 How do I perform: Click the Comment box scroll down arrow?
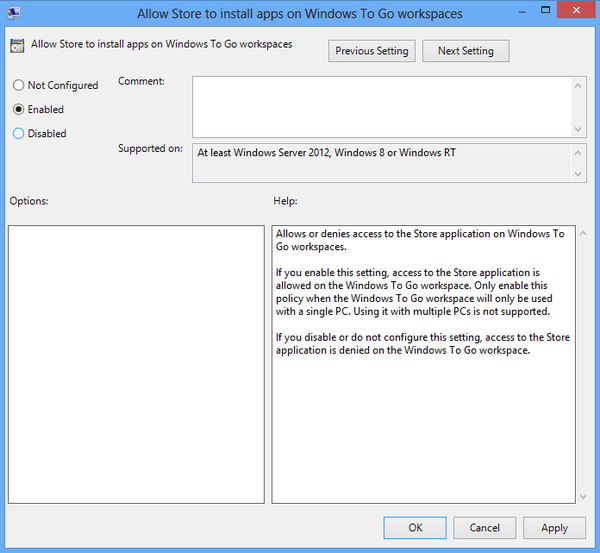[x=578, y=129]
